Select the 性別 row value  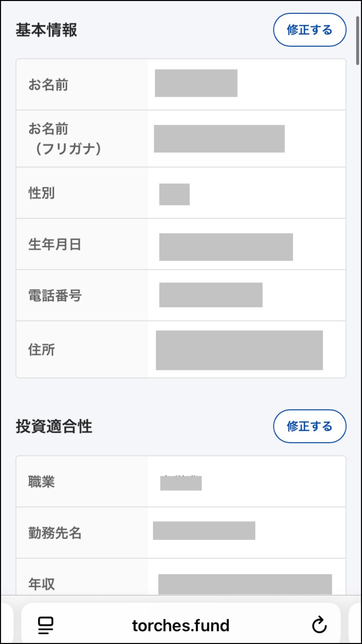click(174, 194)
